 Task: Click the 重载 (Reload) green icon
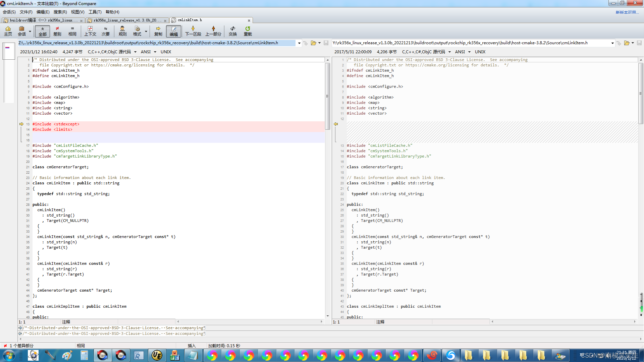(x=248, y=31)
